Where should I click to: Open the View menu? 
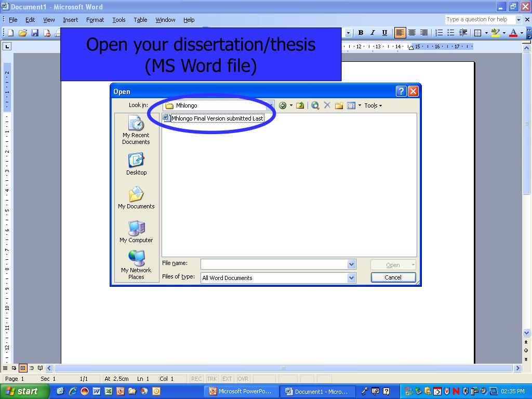point(49,20)
